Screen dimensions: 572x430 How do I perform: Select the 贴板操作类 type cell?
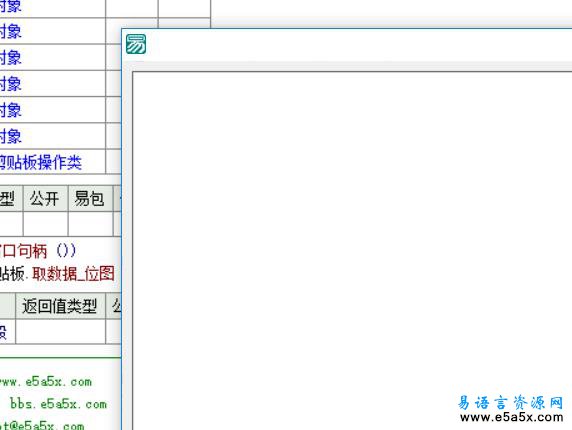click(x=53, y=162)
